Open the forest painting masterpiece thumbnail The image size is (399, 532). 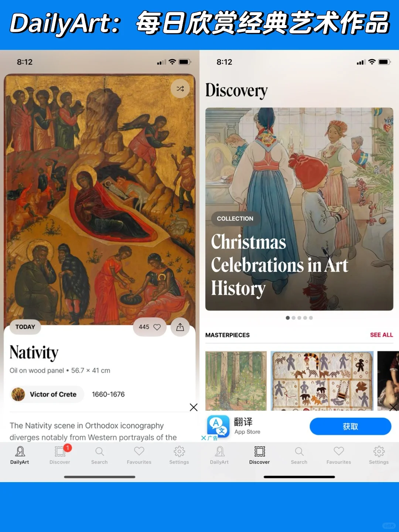point(236,381)
